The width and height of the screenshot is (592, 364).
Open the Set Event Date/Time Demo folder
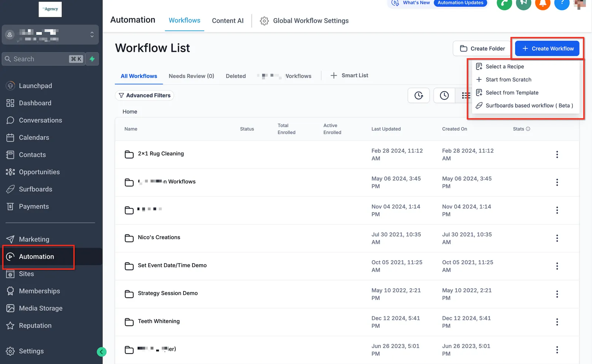click(x=172, y=265)
